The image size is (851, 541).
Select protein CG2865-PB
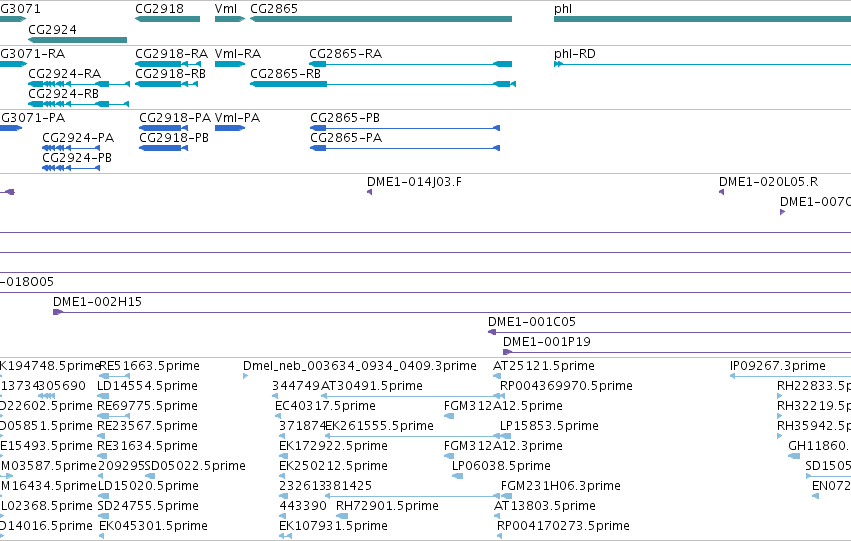pos(405,128)
